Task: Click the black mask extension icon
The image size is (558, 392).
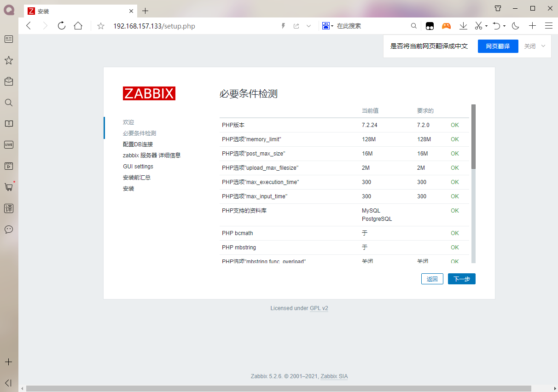Action: pyautogui.click(x=430, y=26)
